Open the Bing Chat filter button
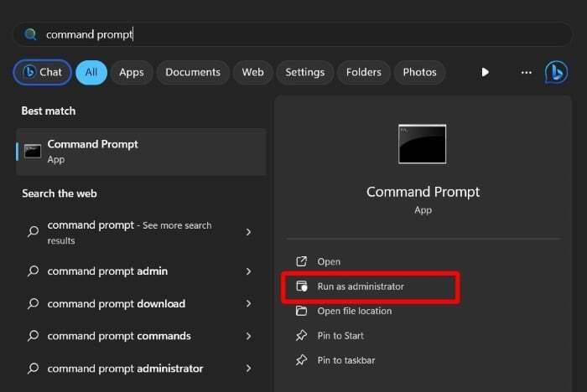The height and width of the screenshot is (392, 587). (x=42, y=72)
